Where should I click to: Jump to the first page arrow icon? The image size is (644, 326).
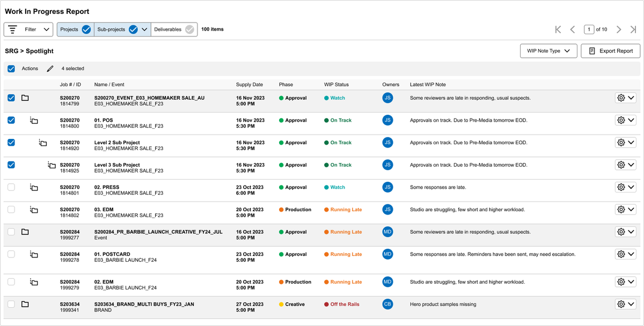click(x=558, y=29)
